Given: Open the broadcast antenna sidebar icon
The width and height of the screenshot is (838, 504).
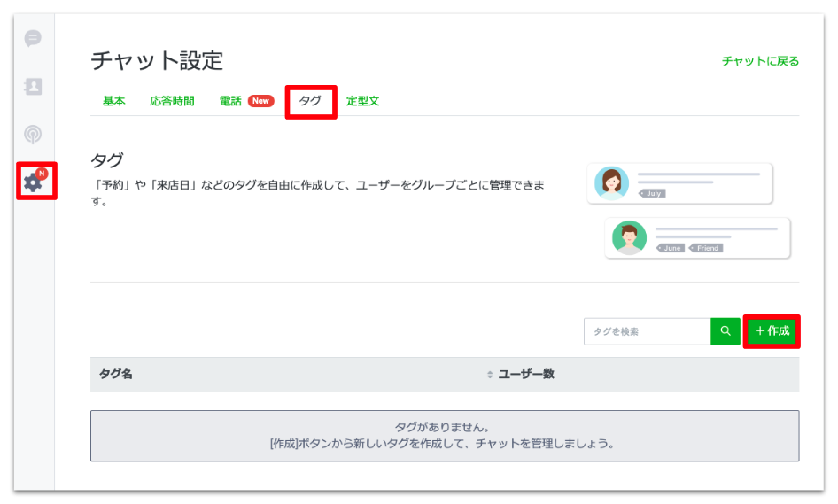Looking at the screenshot, I should point(33,134).
